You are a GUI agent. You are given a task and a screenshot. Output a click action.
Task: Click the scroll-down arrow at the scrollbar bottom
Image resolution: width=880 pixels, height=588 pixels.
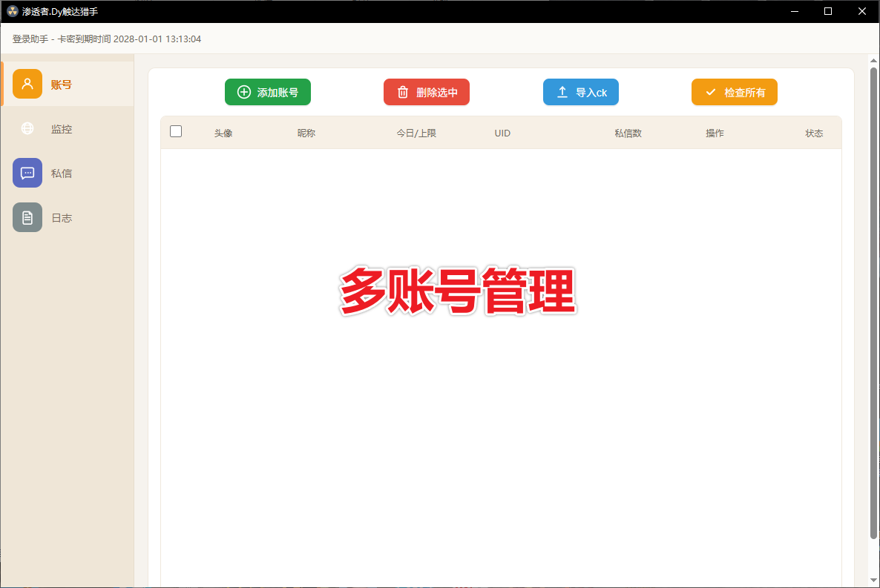tap(873, 580)
